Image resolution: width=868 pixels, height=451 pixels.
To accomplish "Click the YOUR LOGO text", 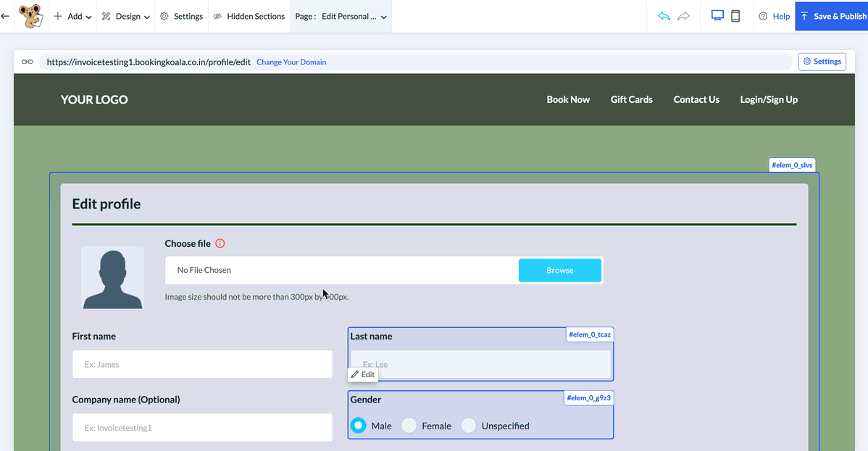I will point(94,100).
